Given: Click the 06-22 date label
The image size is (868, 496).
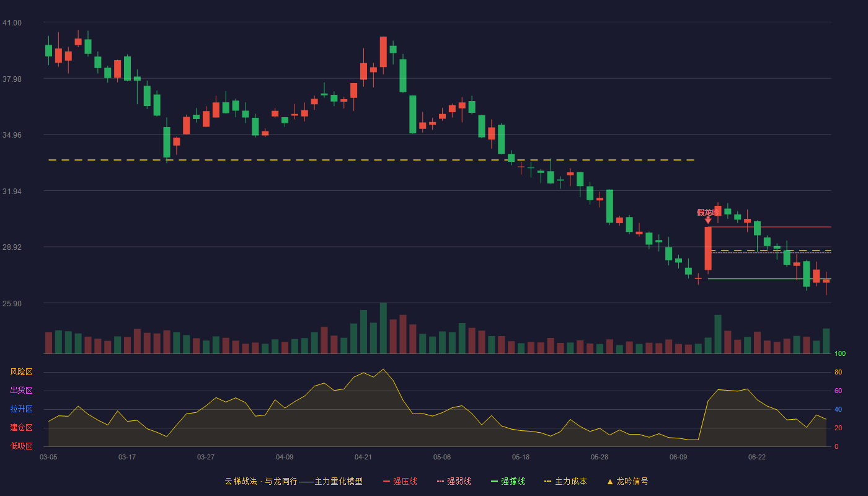Looking at the screenshot, I should (x=757, y=457).
